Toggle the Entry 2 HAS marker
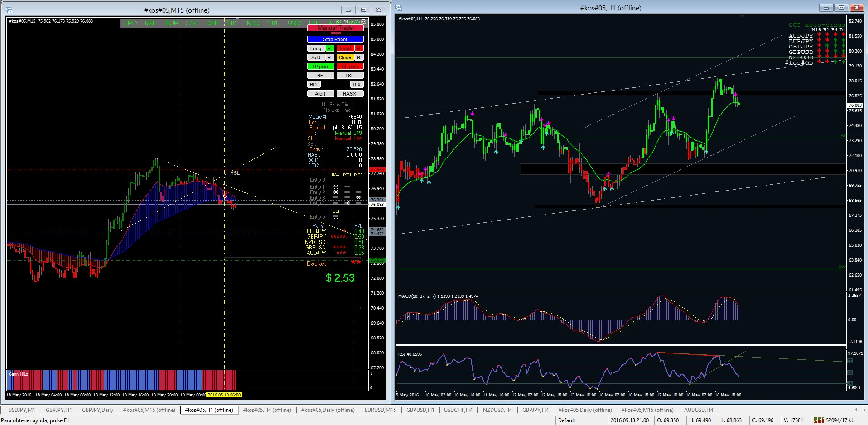 [x=336, y=192]
